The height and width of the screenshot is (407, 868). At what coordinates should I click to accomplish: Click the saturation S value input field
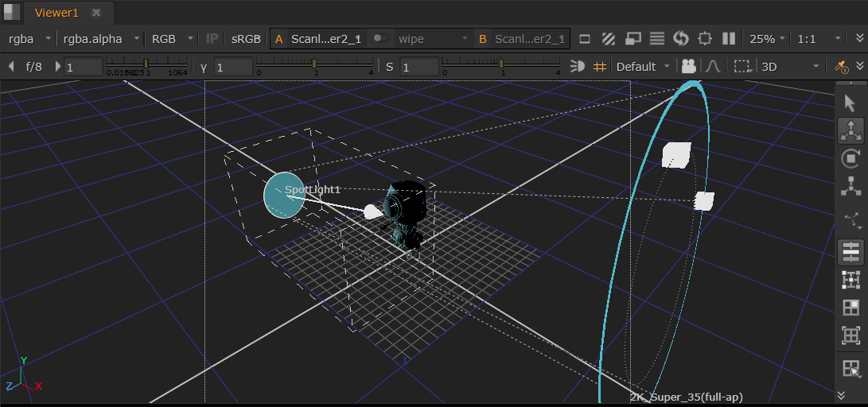(x=418, y=67)
